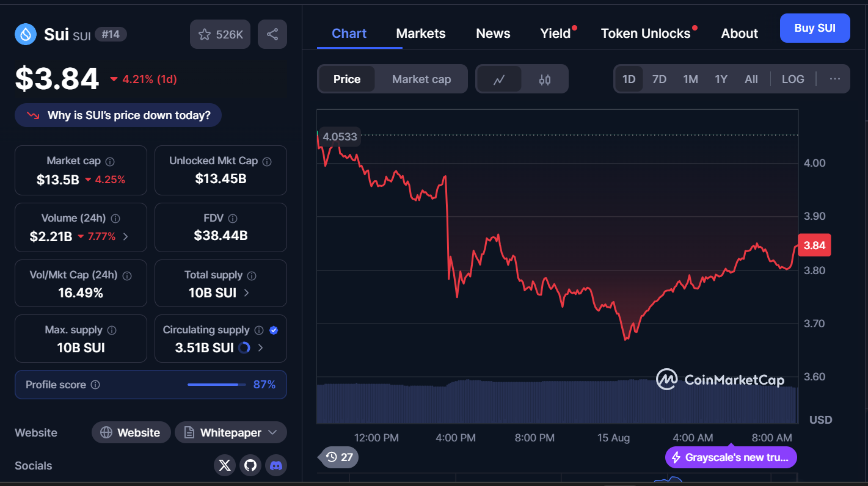Click the 3.84 current price label on axis
The width and height of the screenshot is (868, 486).
click(814, 245)
